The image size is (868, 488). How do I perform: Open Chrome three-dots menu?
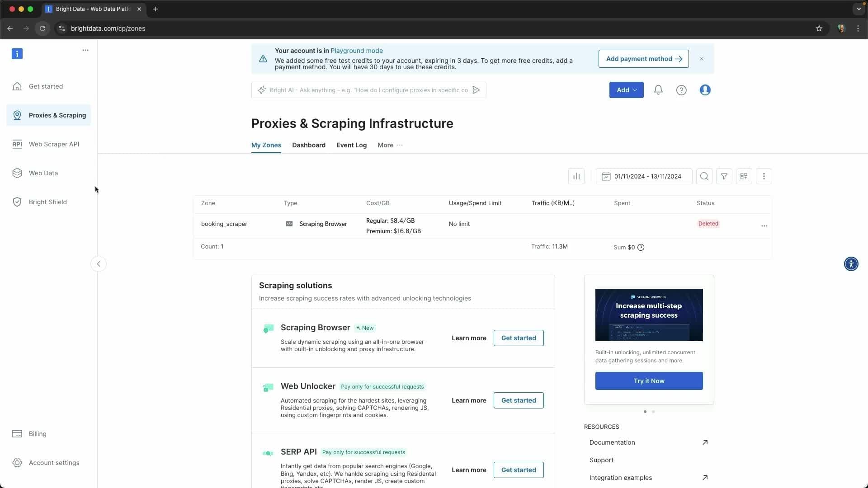[x=858, y=28]
